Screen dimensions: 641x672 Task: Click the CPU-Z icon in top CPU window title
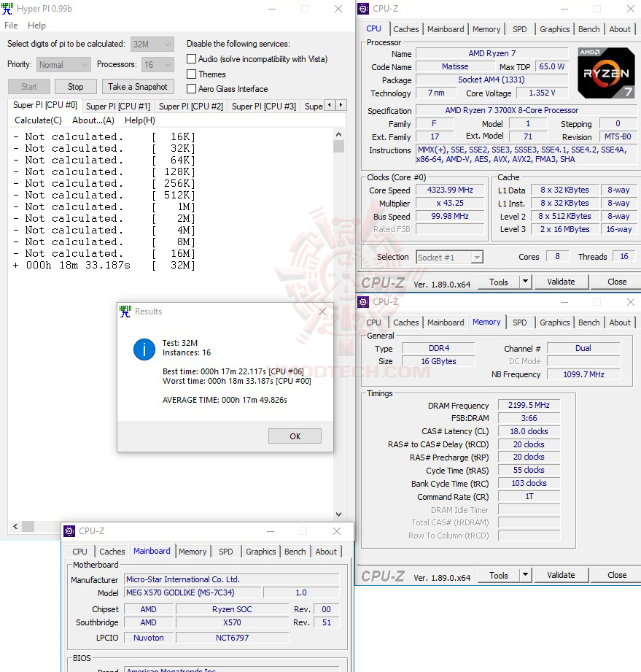click(363, 9)
